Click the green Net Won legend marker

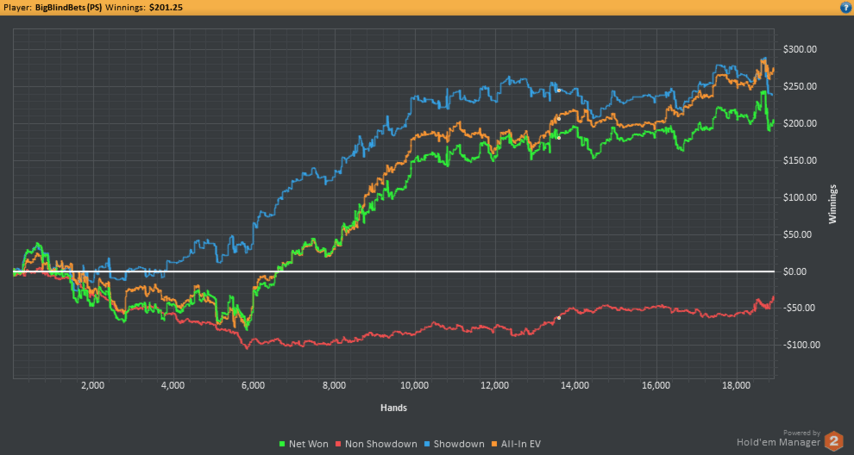(x=280, y=444)
